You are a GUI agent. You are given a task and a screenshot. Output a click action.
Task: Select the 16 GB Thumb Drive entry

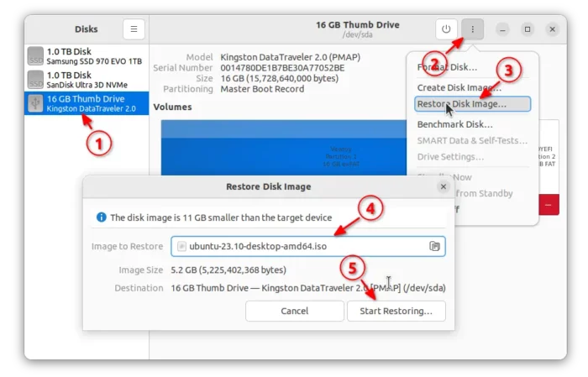click(87, 103)
